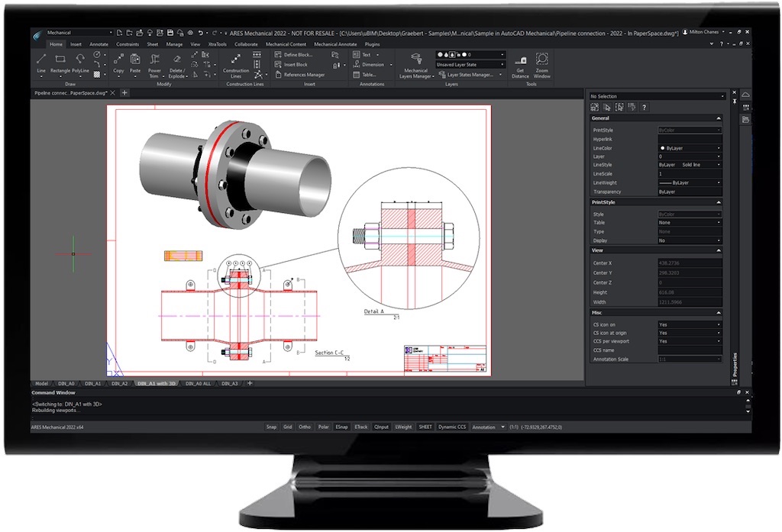Activate the Power Trim tool
The width and height of the screenshot is (782, 532).
(154, 65)
